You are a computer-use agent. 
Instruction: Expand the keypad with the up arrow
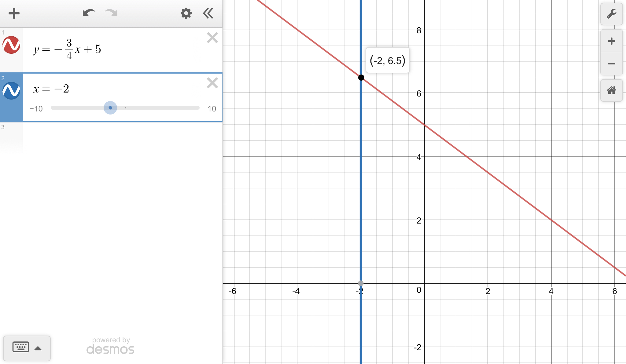[x=38, y=348]
